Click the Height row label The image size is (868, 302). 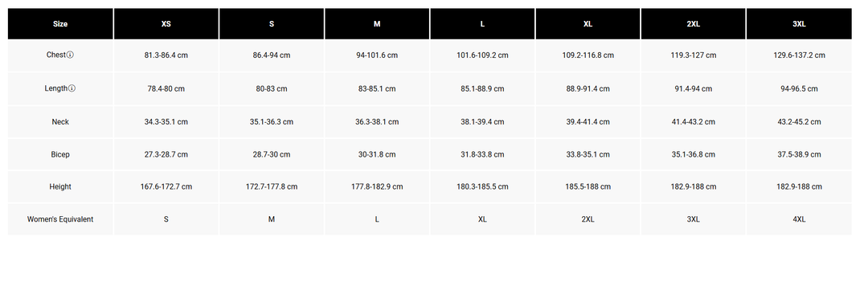[x=60, y=187]
